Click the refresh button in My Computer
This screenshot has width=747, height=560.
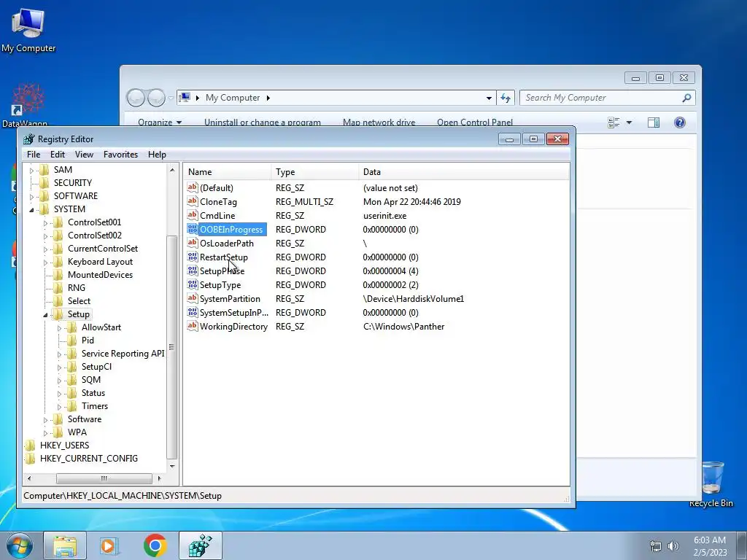point(506,98)
